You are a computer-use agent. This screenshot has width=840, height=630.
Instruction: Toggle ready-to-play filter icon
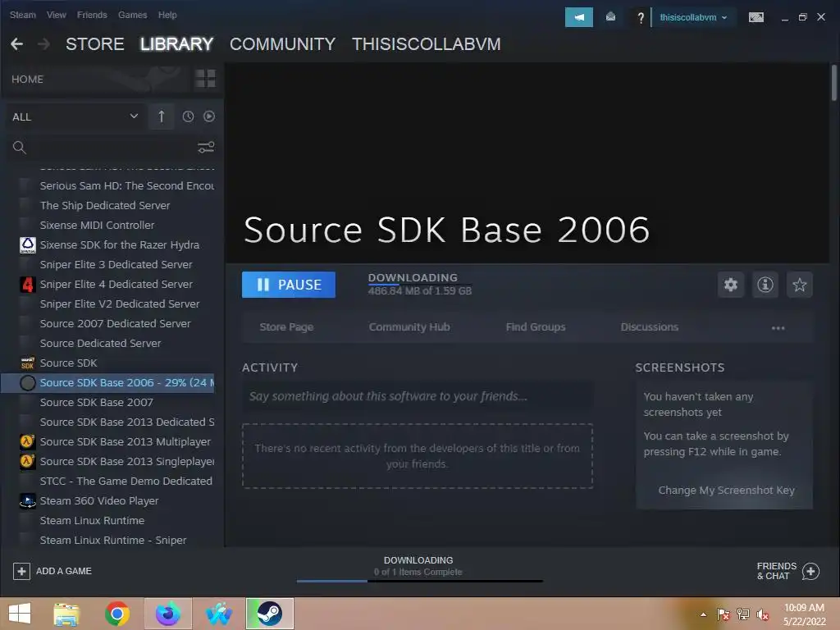point(209,116)
